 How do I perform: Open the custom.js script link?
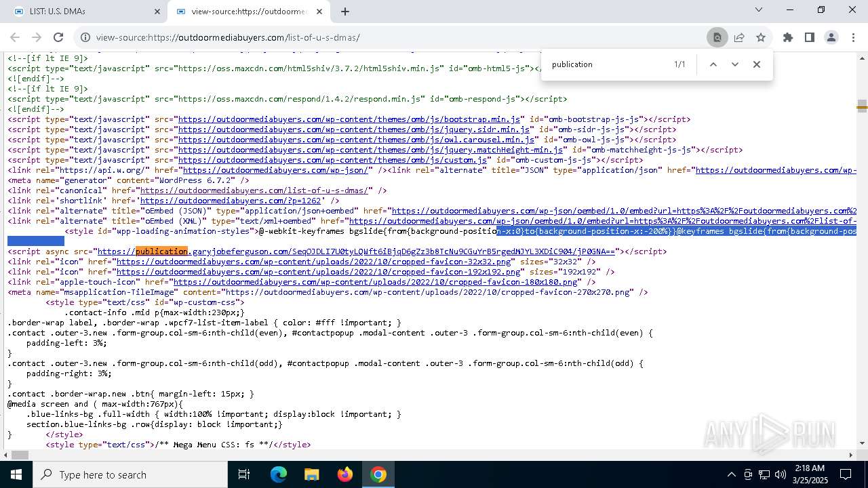coord(334,160)
